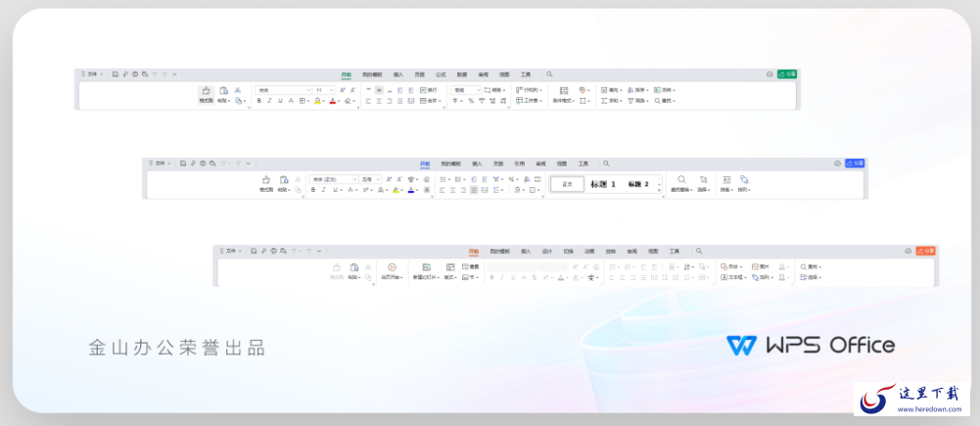Open the font name box in spreadsheet toolbar
This screenshot has height=426, width=980.
283,90
